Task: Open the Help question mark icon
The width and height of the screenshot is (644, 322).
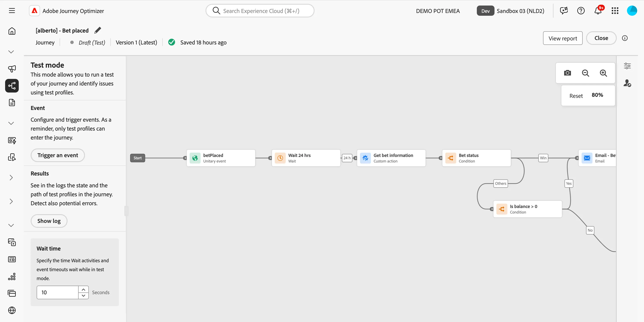Action: [x=581, y=11]
